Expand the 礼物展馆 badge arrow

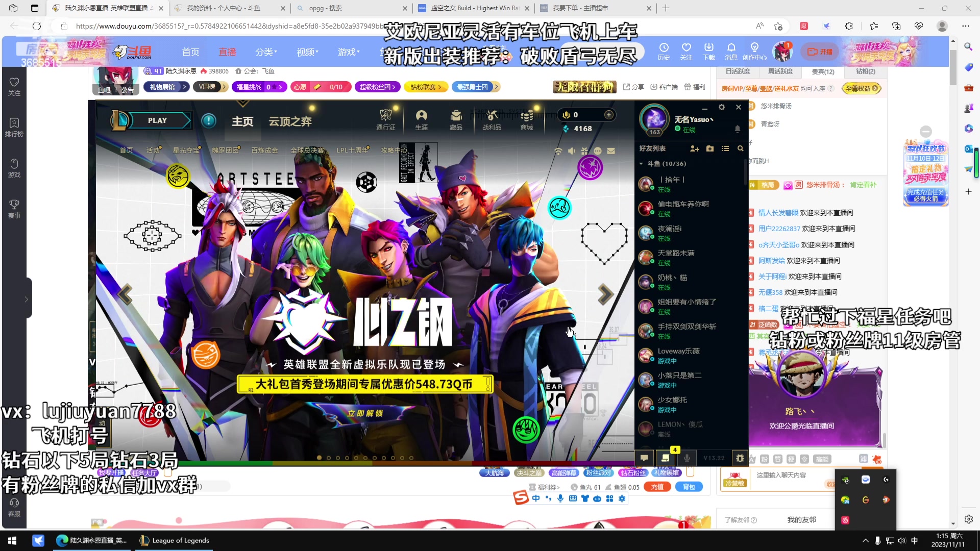pyautogui.click(x=184, y=87)
